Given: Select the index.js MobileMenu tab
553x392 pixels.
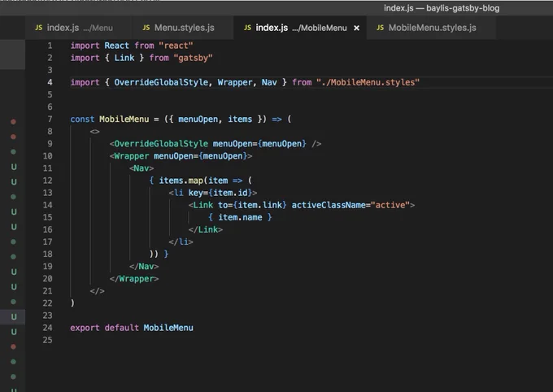Looking at the screenshot, I should click(300, 28).
